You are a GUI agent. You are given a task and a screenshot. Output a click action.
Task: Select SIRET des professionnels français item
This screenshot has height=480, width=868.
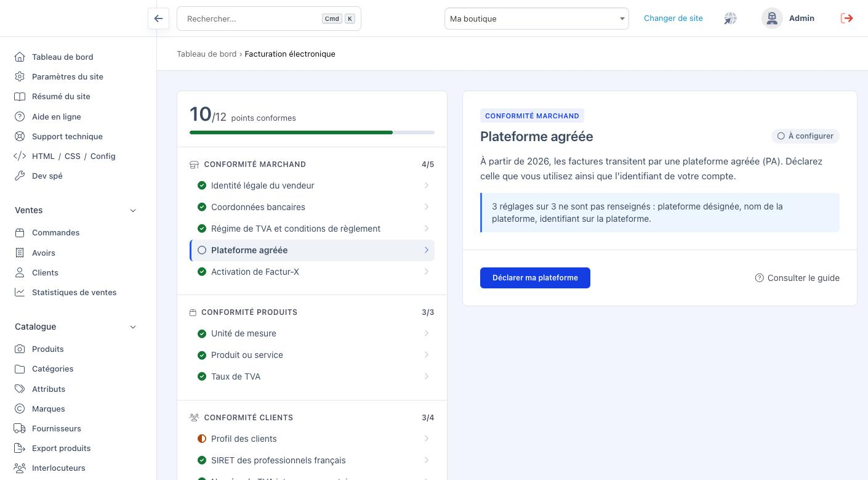(312, 460)
